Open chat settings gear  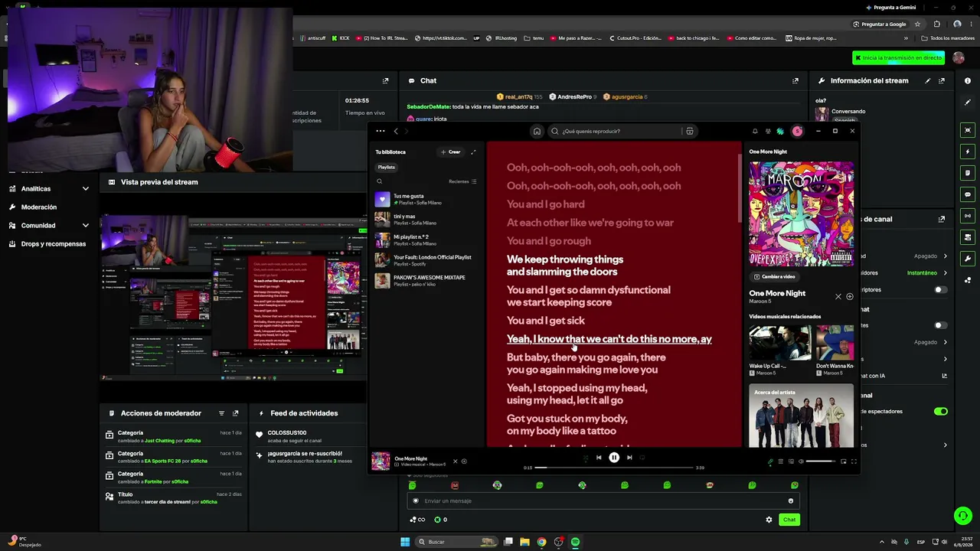coord(769,520)
